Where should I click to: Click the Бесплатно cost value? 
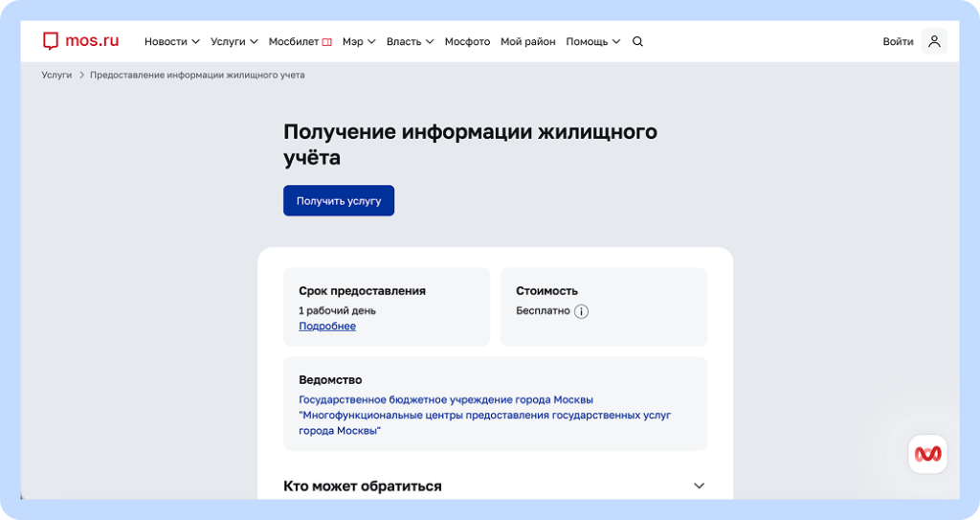544,310
